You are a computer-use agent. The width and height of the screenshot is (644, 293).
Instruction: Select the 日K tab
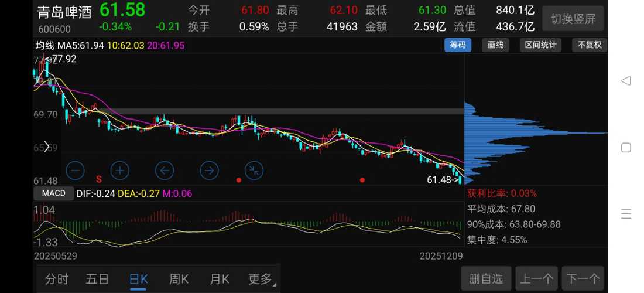pyautogui.click(x=138, y=280)
